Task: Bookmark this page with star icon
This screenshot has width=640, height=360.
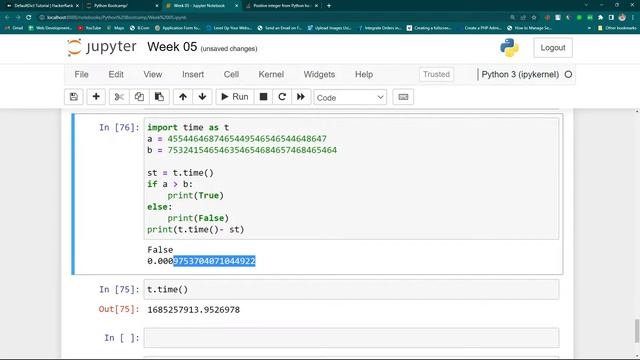Action: point(534,18)
